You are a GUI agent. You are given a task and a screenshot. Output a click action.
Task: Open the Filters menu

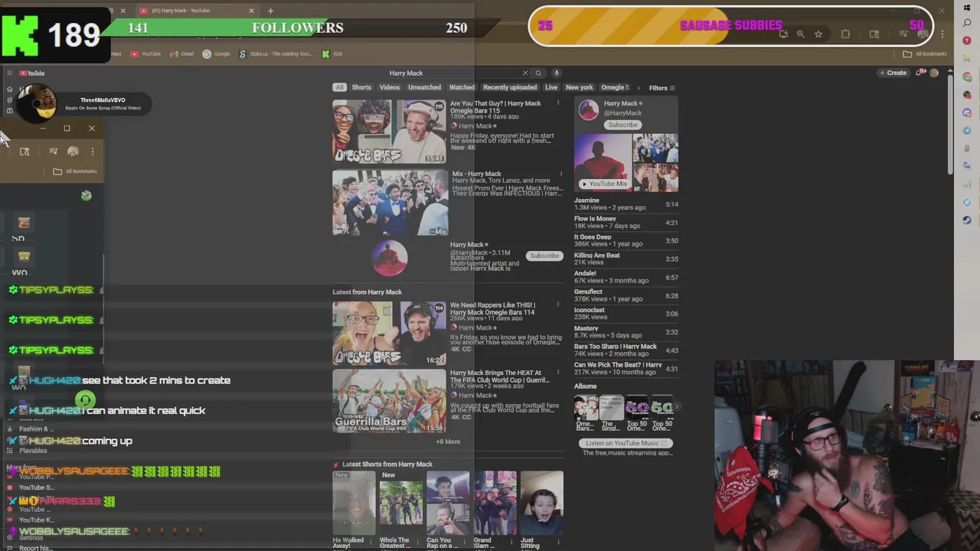pos(661,88)
